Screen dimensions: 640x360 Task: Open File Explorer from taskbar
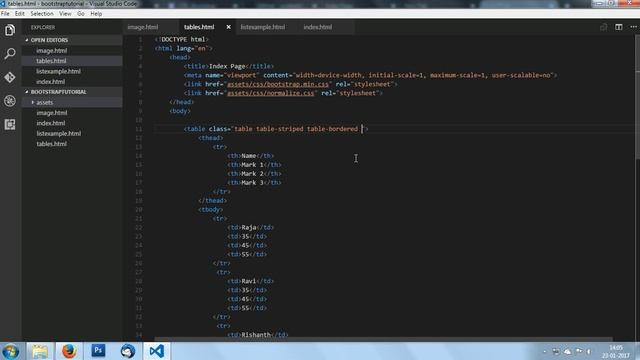(x=40, y=351)
